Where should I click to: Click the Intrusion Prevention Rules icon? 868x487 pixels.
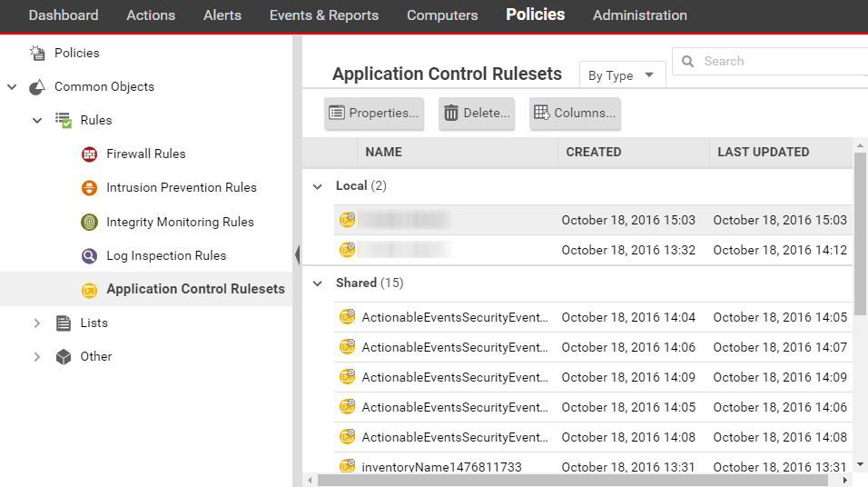coord(89,188)
